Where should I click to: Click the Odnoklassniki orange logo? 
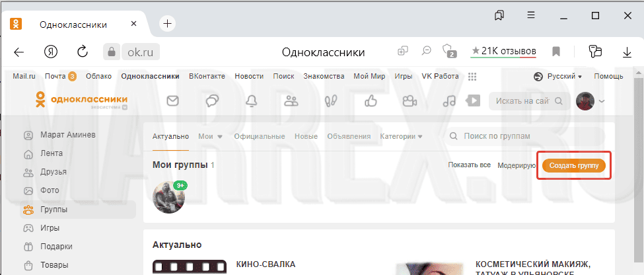pyautogui.click(x=81, y=100)
